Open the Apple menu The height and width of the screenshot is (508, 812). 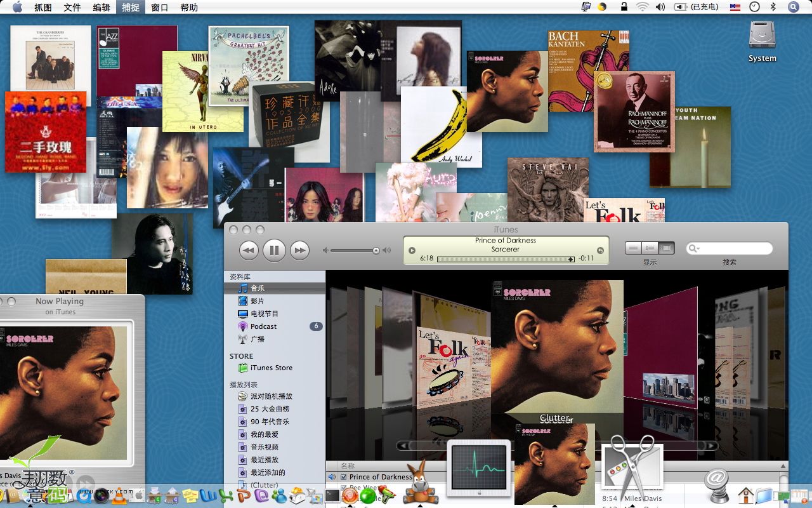point(17,7)
